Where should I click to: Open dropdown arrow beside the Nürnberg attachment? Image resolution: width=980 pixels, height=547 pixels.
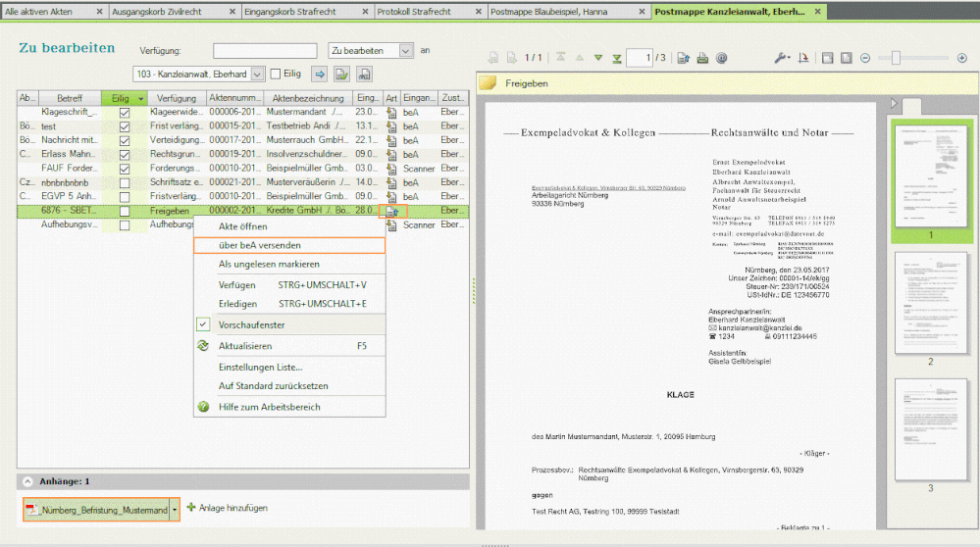click(175, 510)
